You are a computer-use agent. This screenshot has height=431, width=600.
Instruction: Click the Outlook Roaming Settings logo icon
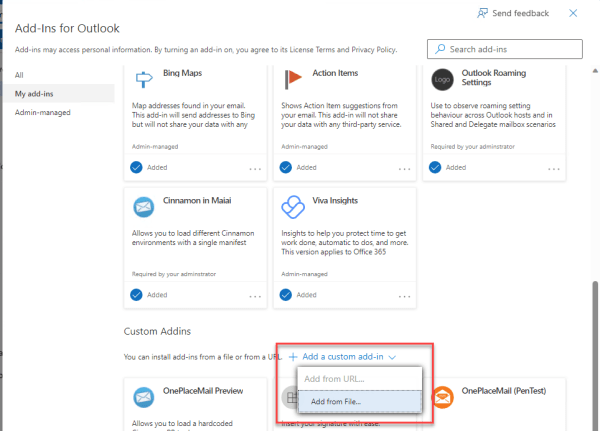[x=443, y=79]
